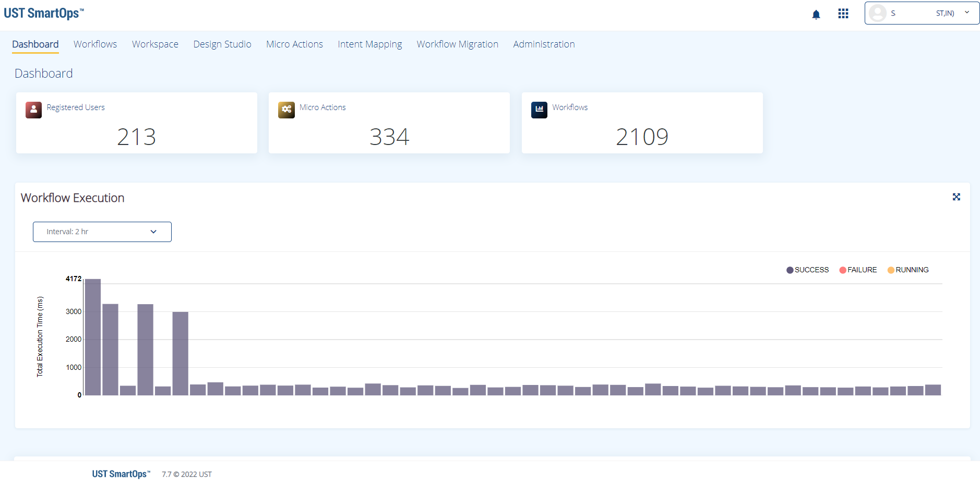Click the '7.7 © 2022 UST' footer text

point(187,474)
